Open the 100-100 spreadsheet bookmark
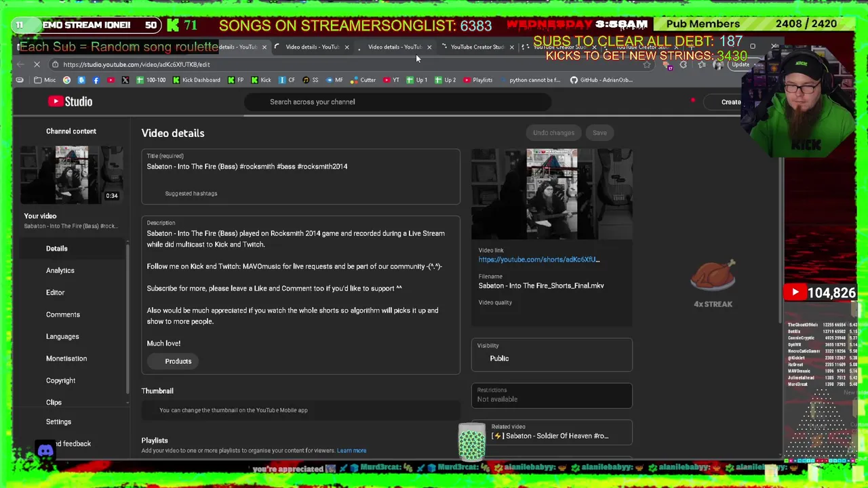 coord(151,80)
